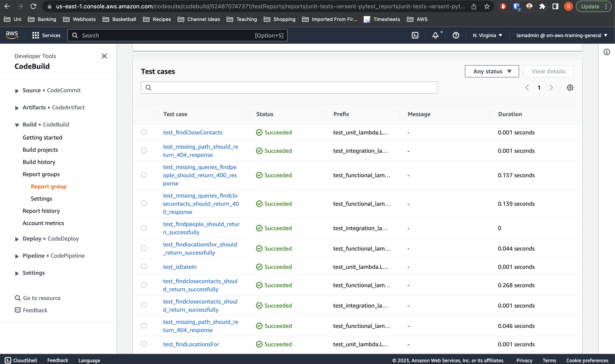Select the radio button for test_isDateIn
Screen dimensions: 615x364
pos(144,267)
